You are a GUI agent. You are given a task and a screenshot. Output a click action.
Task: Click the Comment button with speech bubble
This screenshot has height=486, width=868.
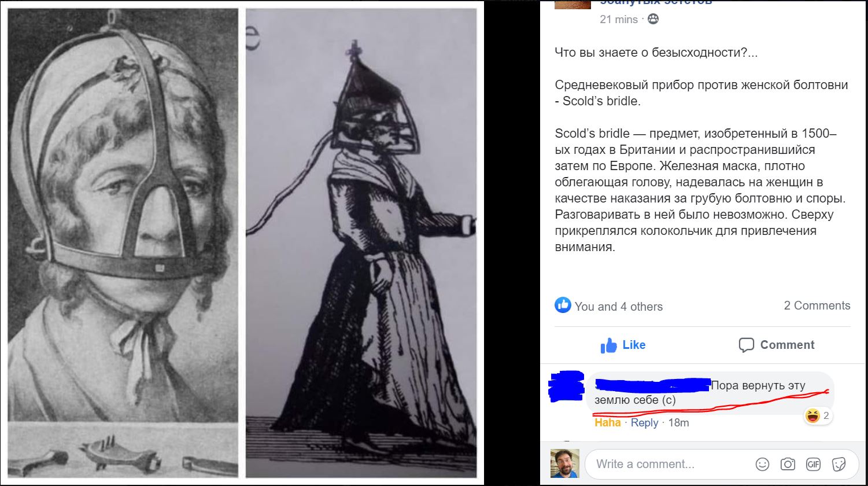coord(777,345)
